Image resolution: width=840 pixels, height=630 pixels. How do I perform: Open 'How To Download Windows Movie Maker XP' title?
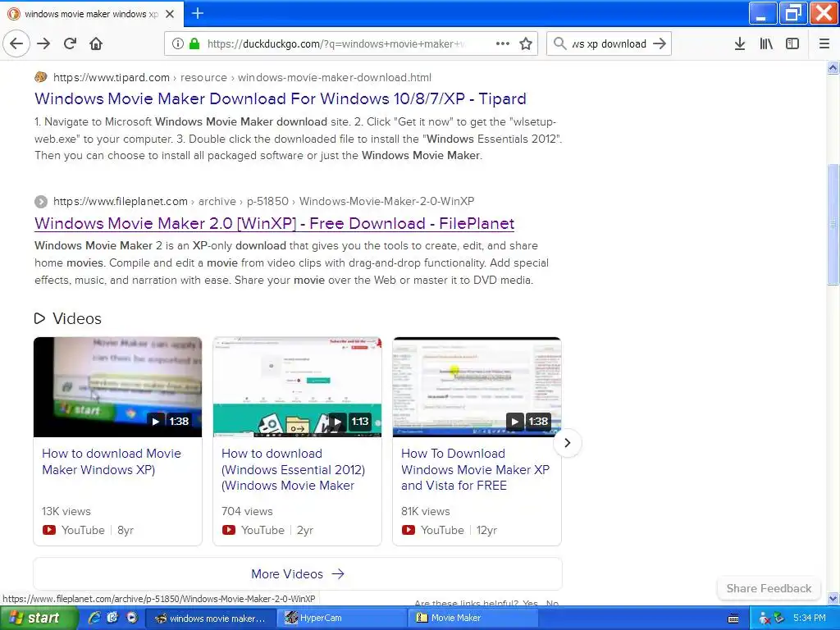[475, 469]
